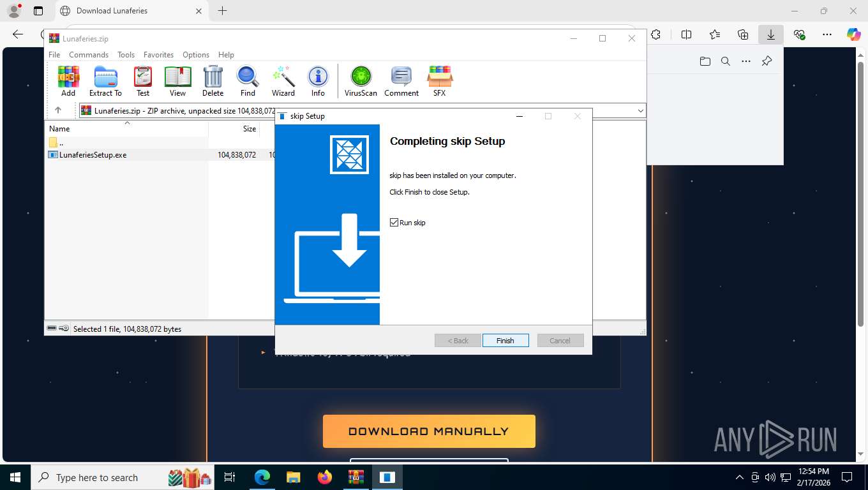Launch Copilot from the Edge toolbar
Viewport: 868px width, 490px height.
[854, 35]
